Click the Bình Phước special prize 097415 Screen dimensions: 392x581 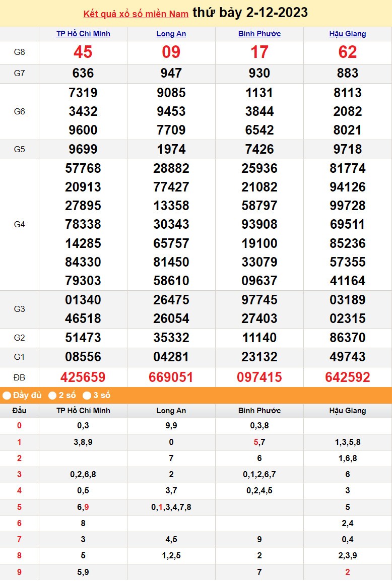tap(259, 377)
